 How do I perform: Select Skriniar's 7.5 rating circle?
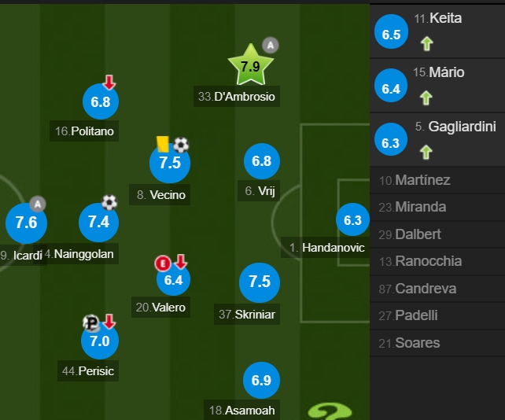260,282
